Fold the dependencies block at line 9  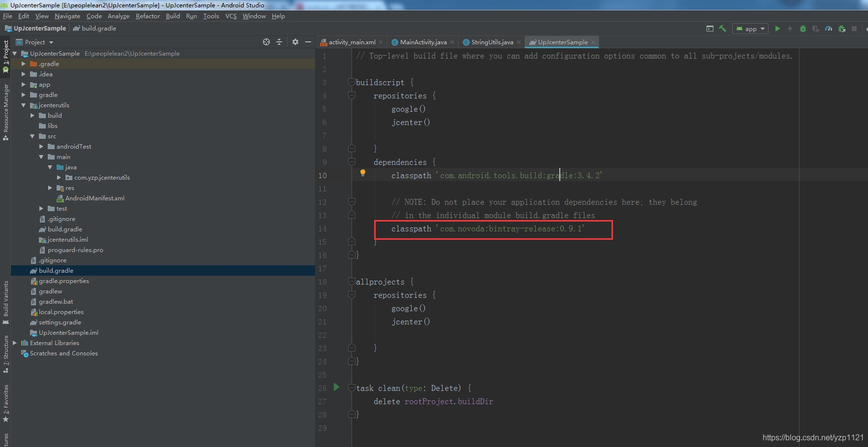point(352,162)
